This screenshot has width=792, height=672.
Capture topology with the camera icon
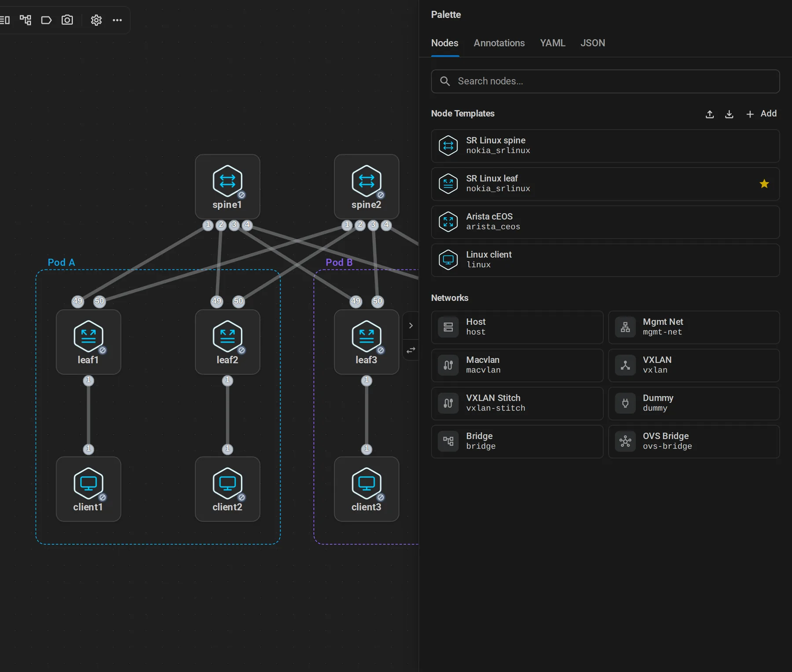67,20
